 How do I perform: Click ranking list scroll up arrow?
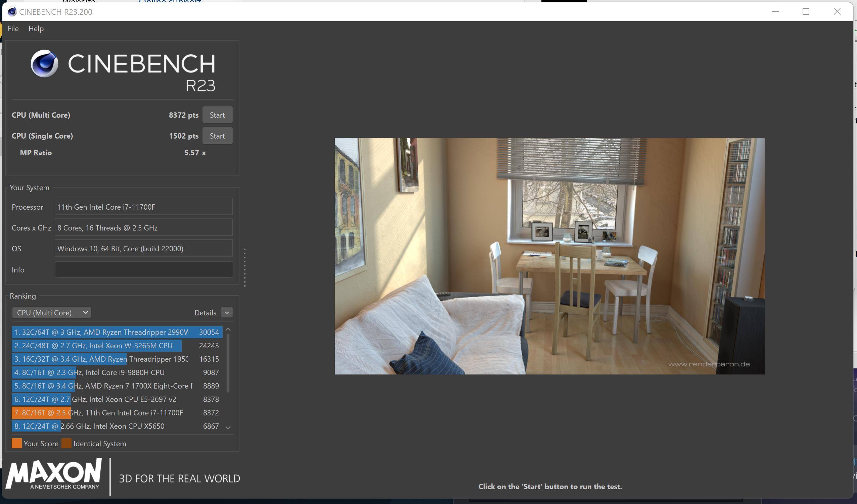[228, 330]
